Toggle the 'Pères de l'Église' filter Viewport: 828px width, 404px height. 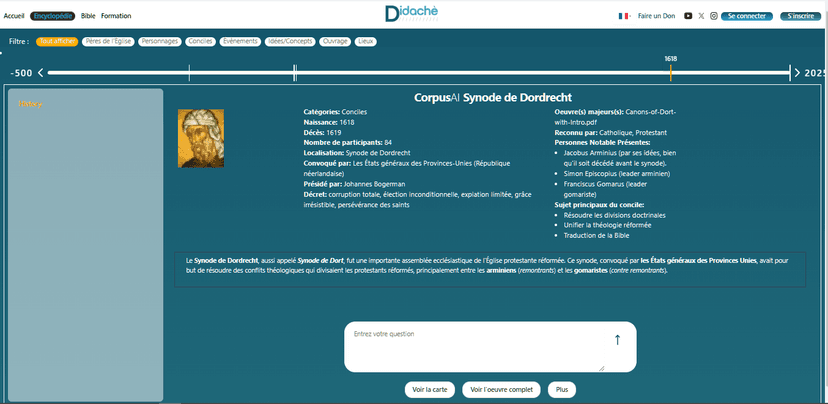[108, 42]
